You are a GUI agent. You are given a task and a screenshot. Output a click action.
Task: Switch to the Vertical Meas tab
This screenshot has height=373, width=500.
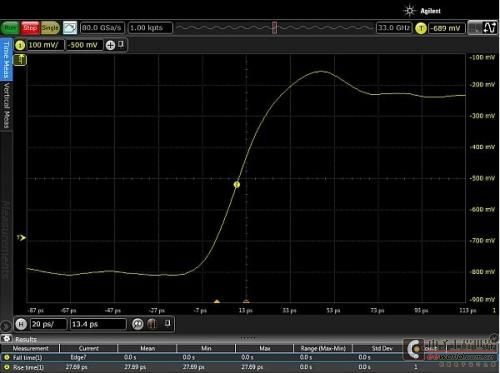(x=6, y=106)
